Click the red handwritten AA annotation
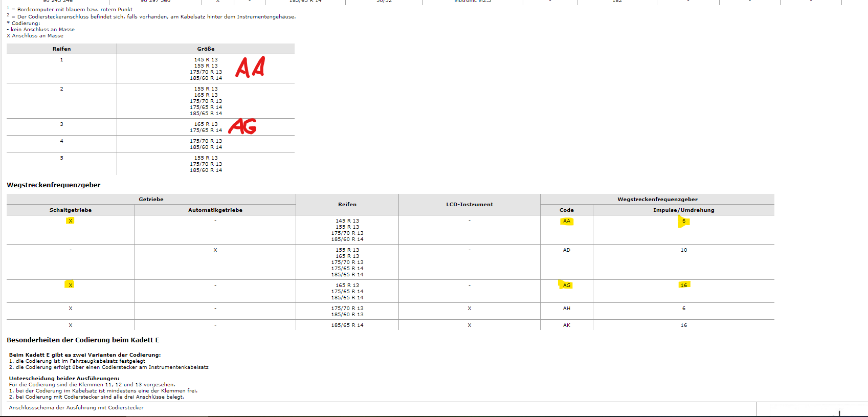 click(x=250, y=67)
